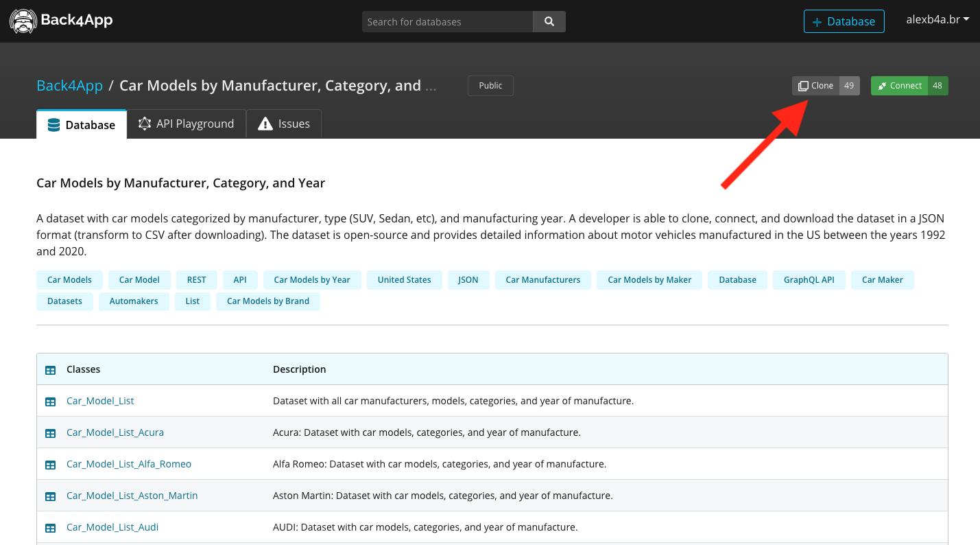
Task: Focus the Search for databases field
Action: (x=447, y=21)
